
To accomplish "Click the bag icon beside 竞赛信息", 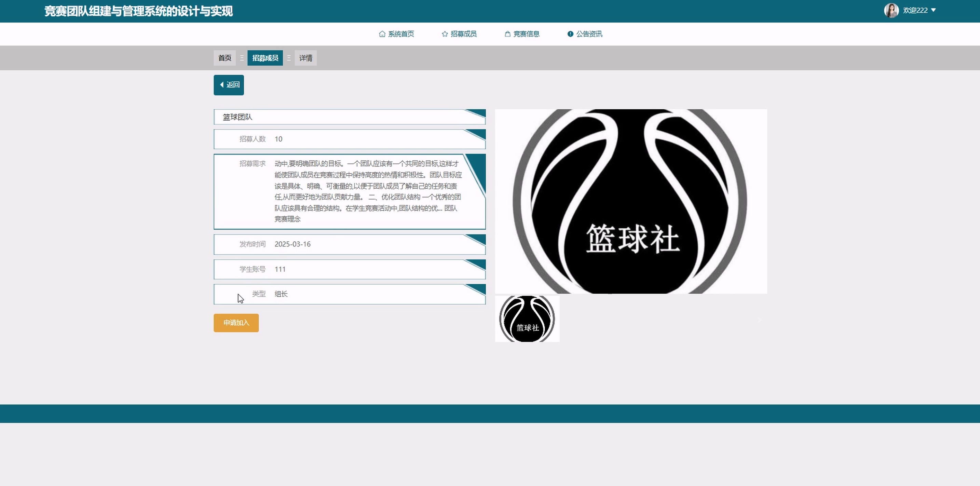I will [507, 34].
